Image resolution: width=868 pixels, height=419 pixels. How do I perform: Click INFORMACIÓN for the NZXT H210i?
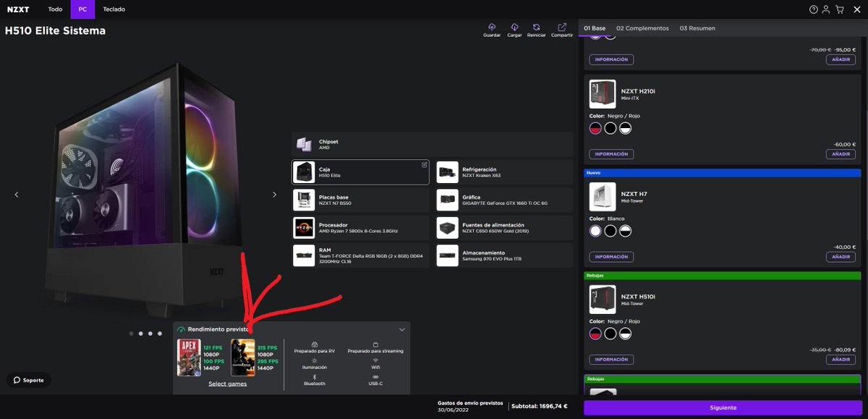[x=611, y=154]
